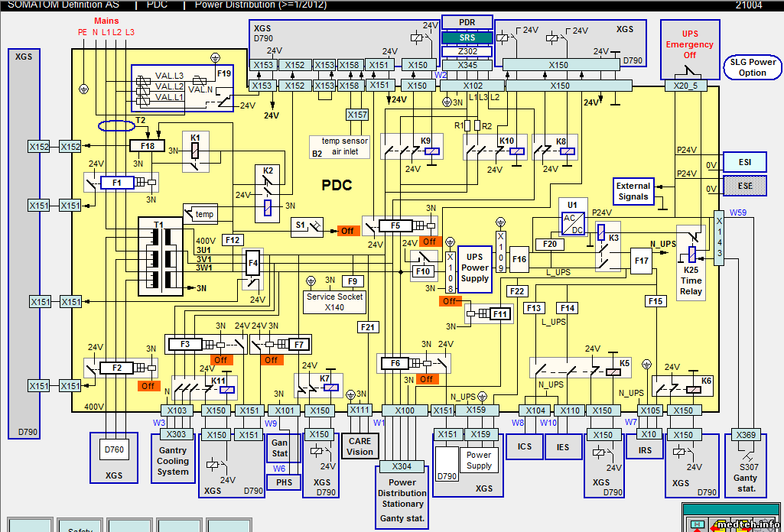Open the UPS Power Supply block
Image resolution: width=784 pixels, height=532 pixels.
tap(474, 268)
